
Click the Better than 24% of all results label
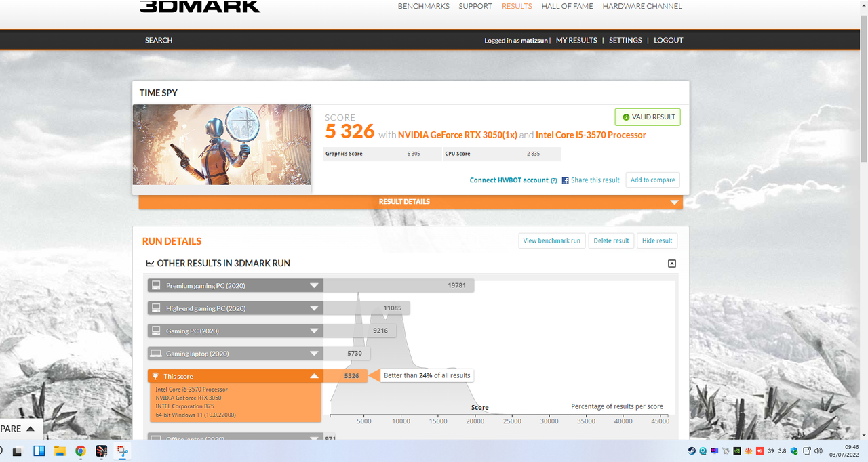pos(427,375)
